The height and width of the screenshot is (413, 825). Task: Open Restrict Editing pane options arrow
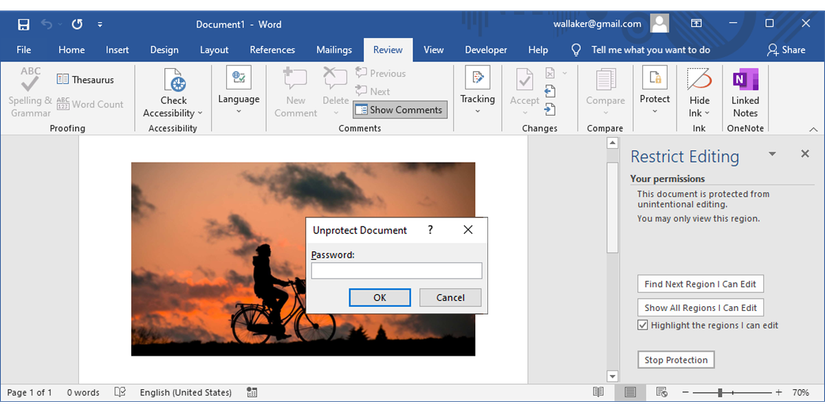[772, 155]
